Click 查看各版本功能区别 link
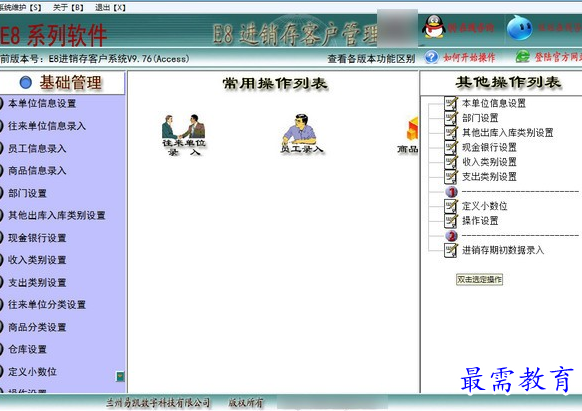This screenshot has height=411, width=582. [371, 59]
